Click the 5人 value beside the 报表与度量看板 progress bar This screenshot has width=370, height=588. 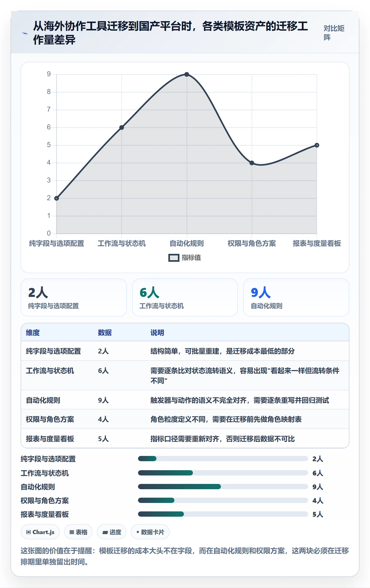tap(318, 514)
